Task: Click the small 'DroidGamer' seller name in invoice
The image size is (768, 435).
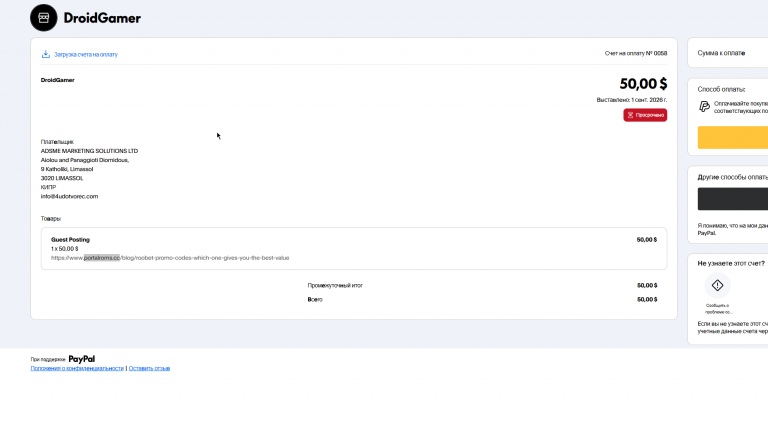Action: [57, 80]
